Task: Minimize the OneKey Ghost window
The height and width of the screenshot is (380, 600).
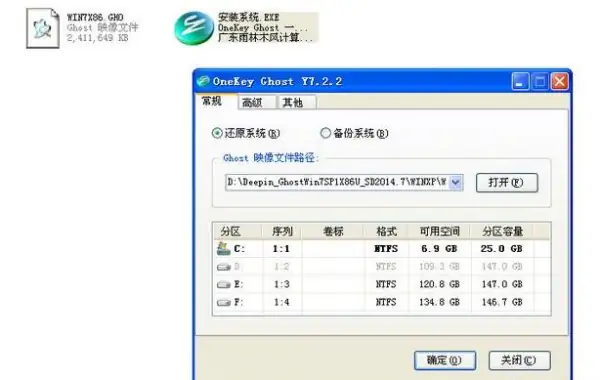Action: point(520,82)
